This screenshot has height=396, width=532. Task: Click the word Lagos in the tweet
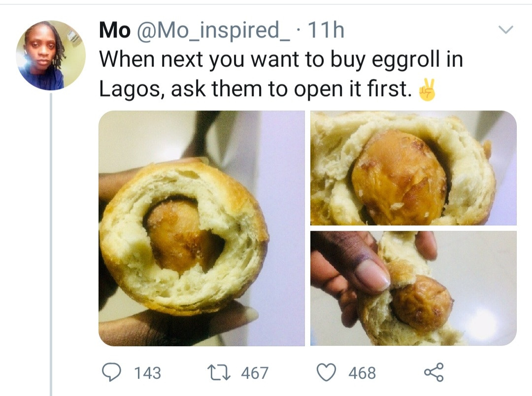[129, 89]
